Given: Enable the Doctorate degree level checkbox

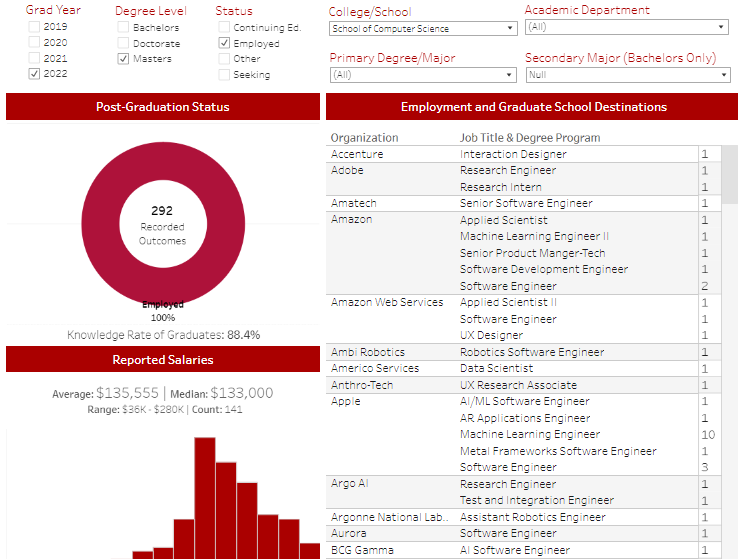Looking at the screenshot, I should pos(123,43).
